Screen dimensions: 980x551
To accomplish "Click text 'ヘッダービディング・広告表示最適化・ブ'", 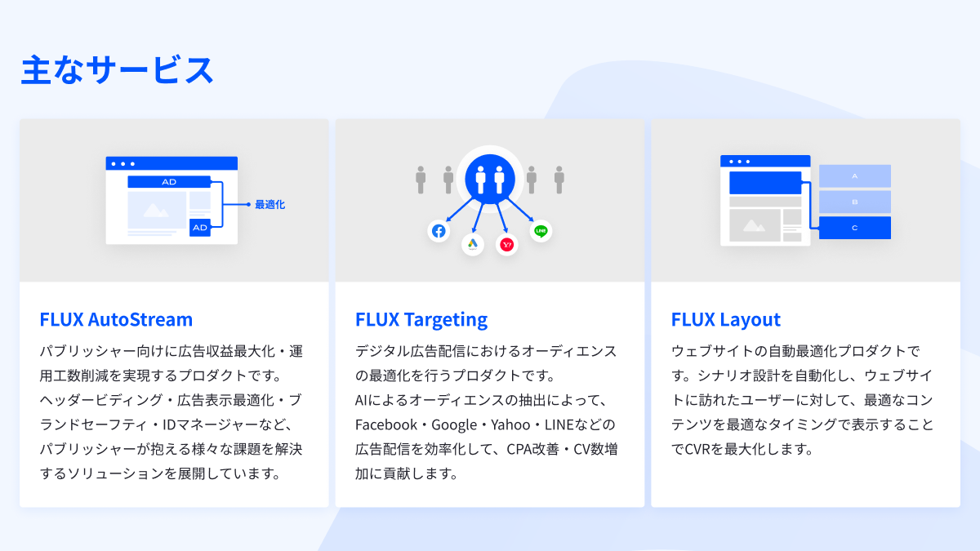I will point(171,400).
